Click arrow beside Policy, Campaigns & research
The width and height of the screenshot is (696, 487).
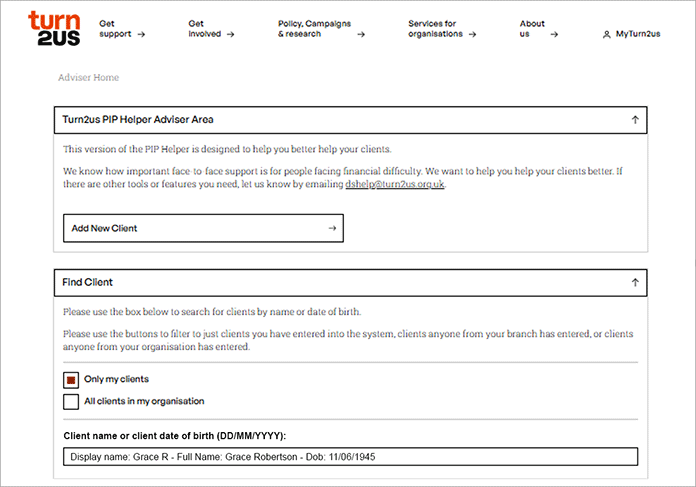[x=361, y=34]
